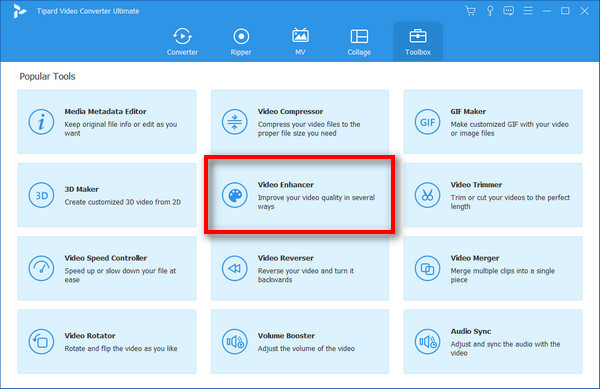The width and height of the screenshot is (600, 389).
Task: Open Volume Booster tool title
Action: tap(286, 335)
